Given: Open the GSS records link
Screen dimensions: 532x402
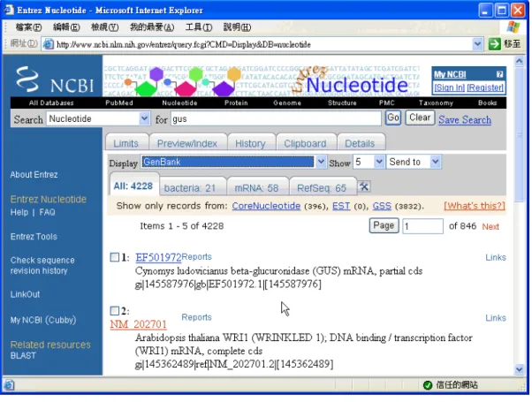Looking at the screenshot, I should pos(382,206).
